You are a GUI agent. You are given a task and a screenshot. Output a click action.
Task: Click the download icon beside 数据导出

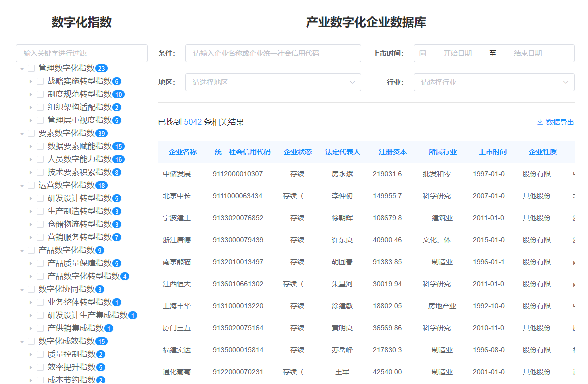pyautogui.click(x=540, y=122)
